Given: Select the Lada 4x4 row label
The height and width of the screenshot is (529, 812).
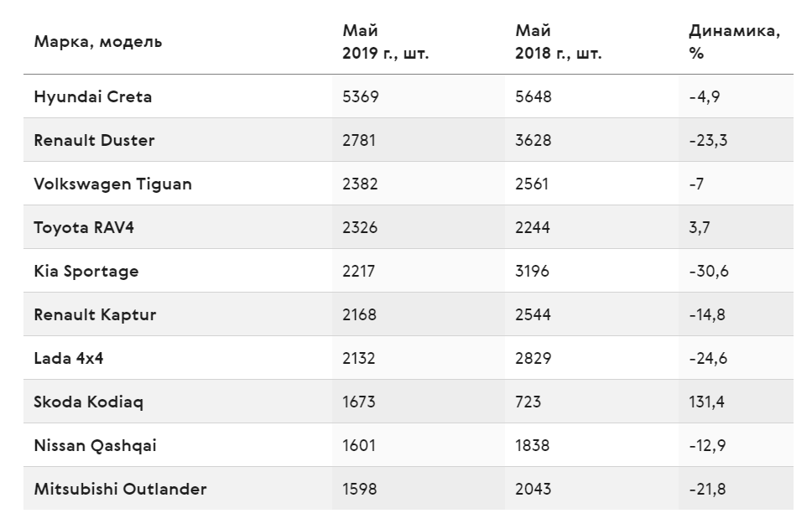Looking at the screenshot, I should 68,358.
